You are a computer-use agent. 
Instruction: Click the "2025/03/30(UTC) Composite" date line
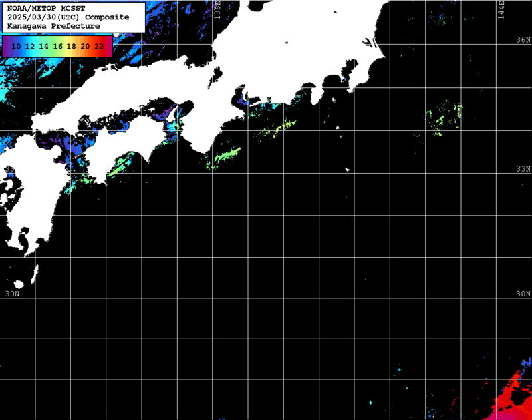point(68,17)
